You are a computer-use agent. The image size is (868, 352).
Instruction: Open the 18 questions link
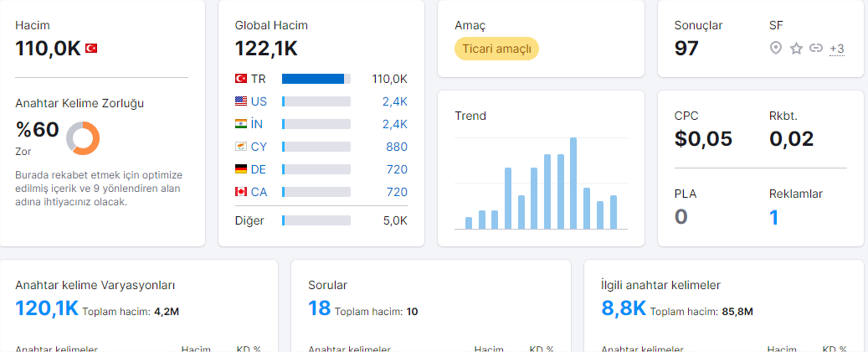[320, 308]
